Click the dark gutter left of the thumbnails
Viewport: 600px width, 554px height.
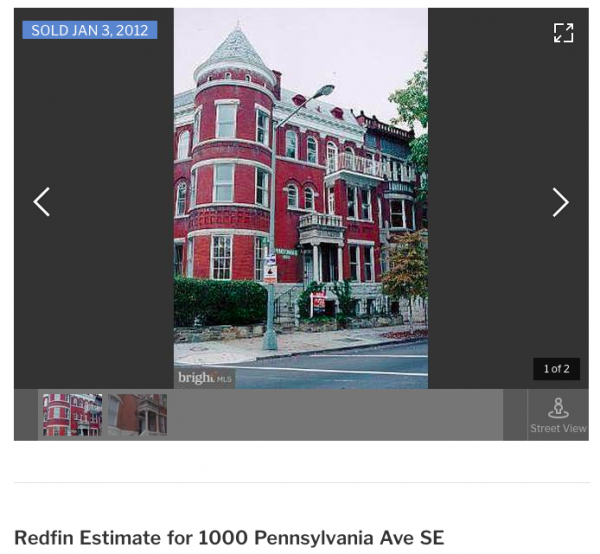26,415
